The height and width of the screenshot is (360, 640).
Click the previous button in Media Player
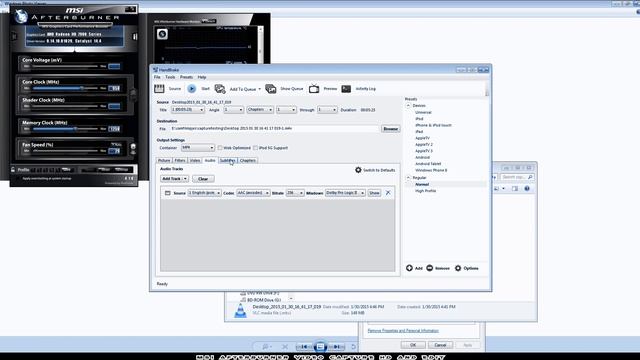304,347
